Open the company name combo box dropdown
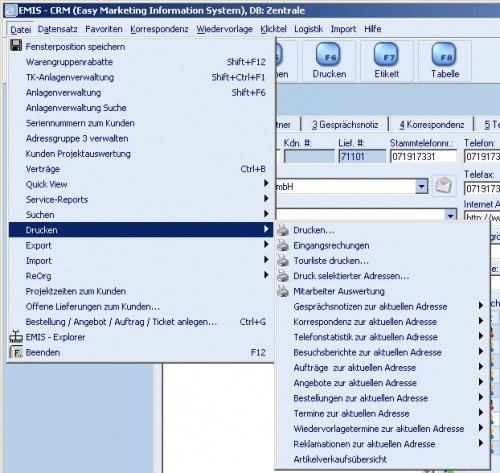Image resolution: width=500 pixels, height=473 pixels. pos(421,186)
